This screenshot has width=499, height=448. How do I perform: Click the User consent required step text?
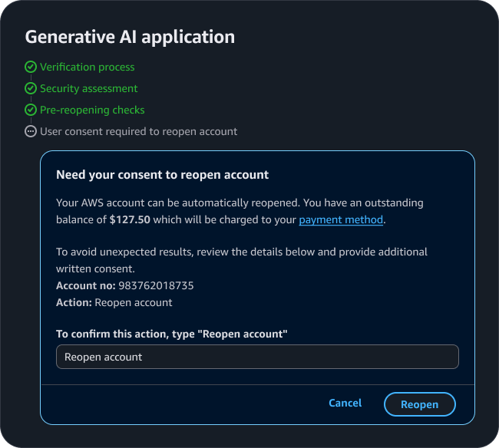pos(138,131)
